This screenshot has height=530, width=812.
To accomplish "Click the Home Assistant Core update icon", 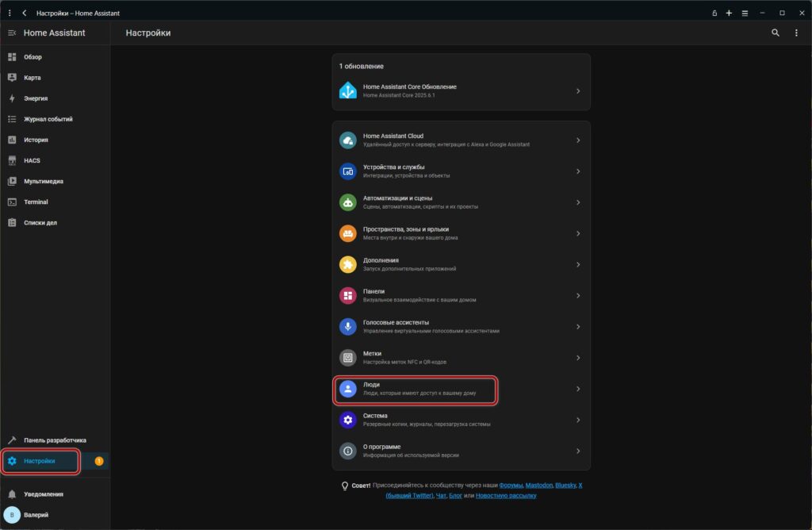I will pyautogui.click(x=347, y=90).
